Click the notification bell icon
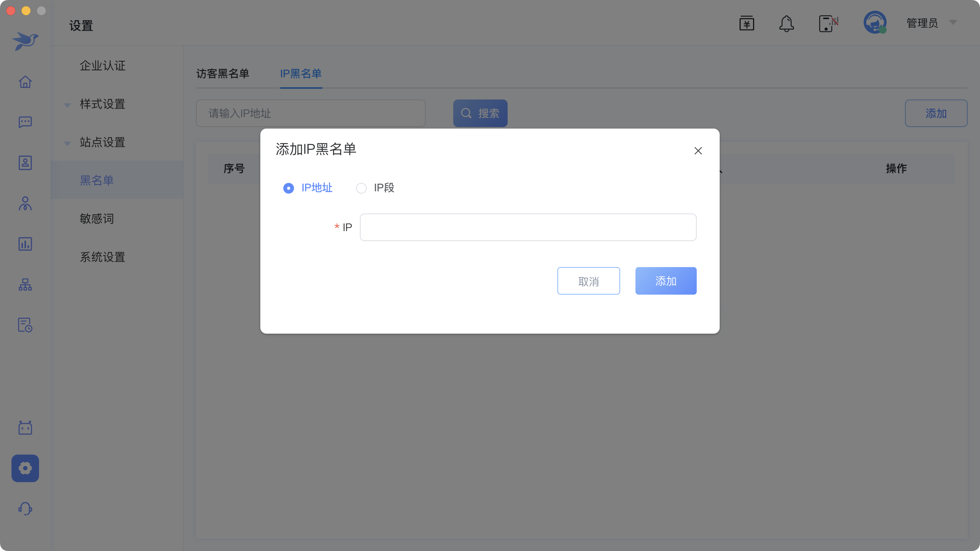The height and width of the screenshot is (551, 980). tap(786, 24)
